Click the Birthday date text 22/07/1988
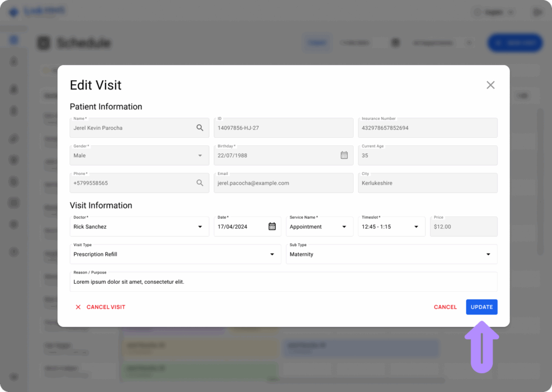The image size is (552, 392). (232, 156)
